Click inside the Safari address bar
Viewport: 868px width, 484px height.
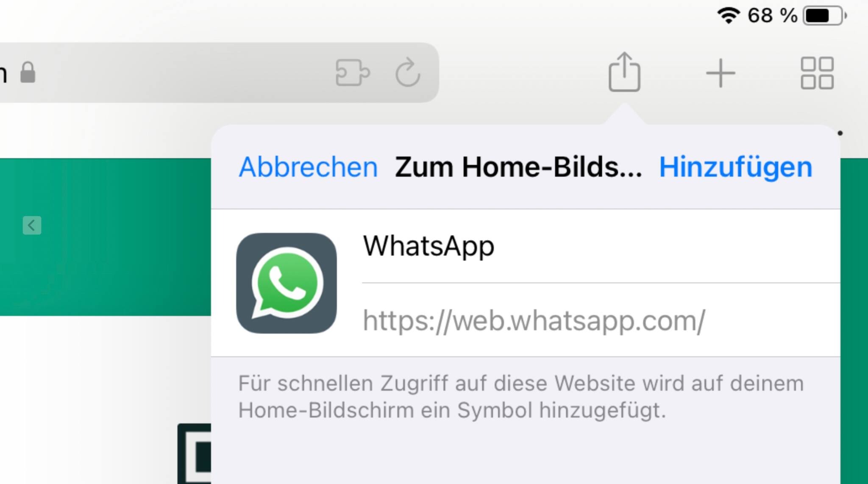pyautogui.click(x=212, y=72)
